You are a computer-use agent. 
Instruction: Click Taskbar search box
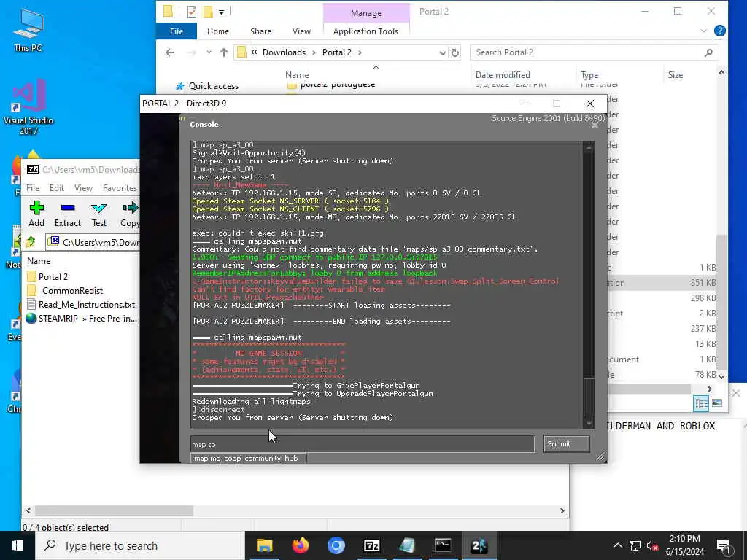coord(140,545)
